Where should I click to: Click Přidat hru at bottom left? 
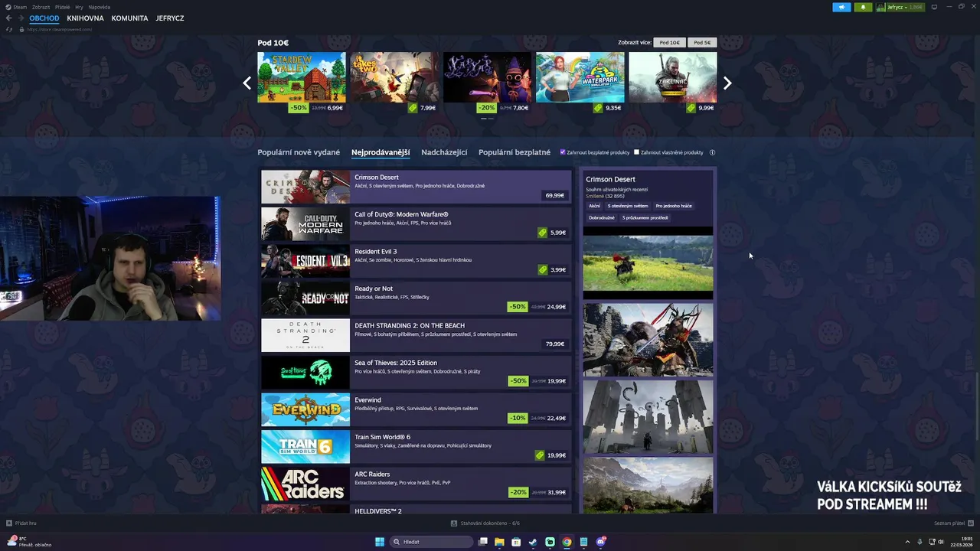pos(21,523)
